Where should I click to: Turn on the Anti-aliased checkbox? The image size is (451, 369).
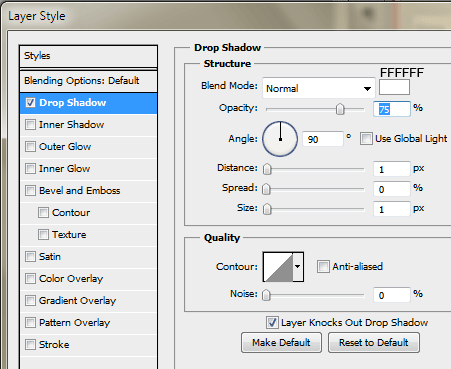click(x=323, y=267)
